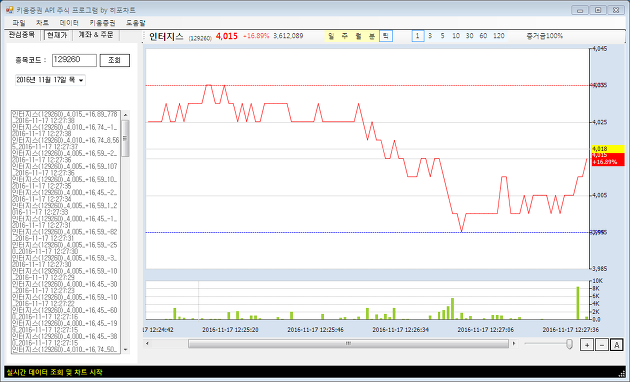
Task: Click the app icon in title bar
Action: coord(10,10)
